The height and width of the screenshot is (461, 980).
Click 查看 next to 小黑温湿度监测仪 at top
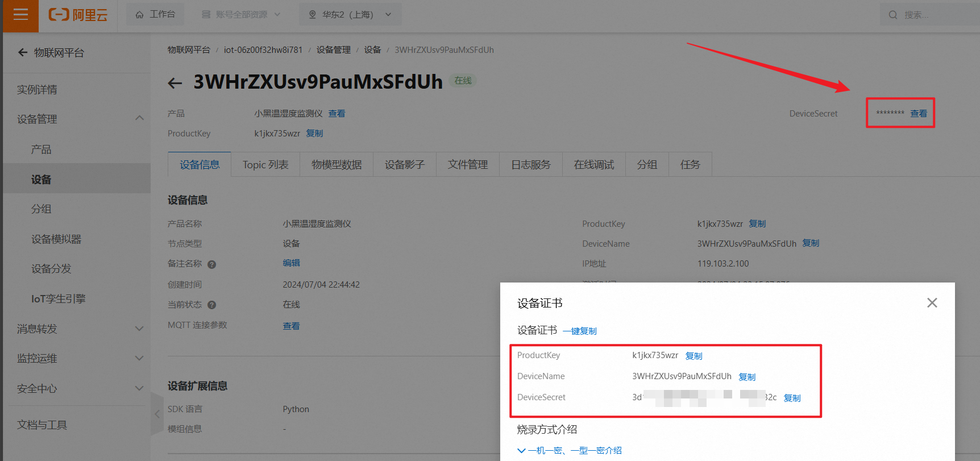tap(337, 113)
